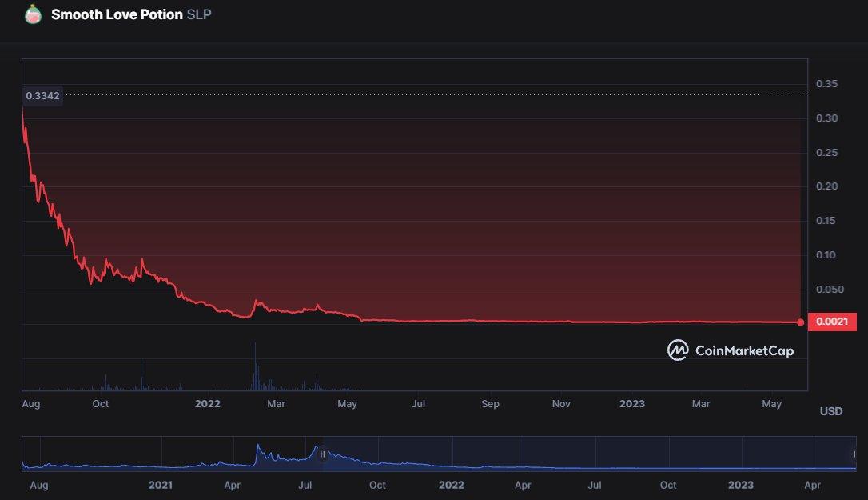The width and height of the screenshot is (868, 500).
Task: Click the 0.10 value on price axis
Action: (x=826, y=255)
